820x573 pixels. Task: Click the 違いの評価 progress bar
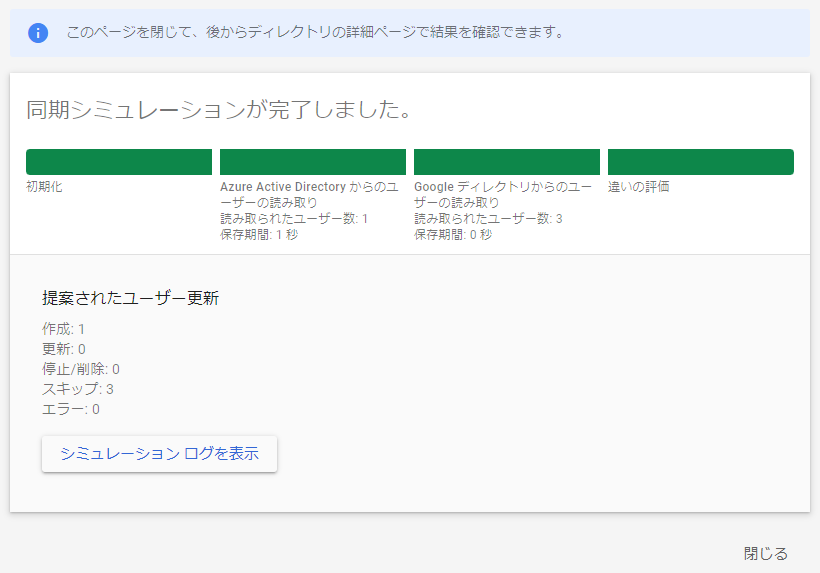[701, 162]
